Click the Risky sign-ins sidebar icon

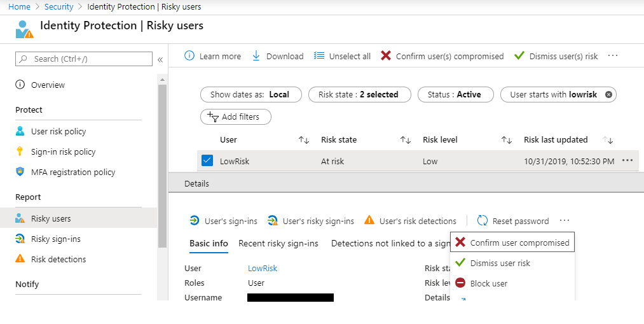[20, 239]
